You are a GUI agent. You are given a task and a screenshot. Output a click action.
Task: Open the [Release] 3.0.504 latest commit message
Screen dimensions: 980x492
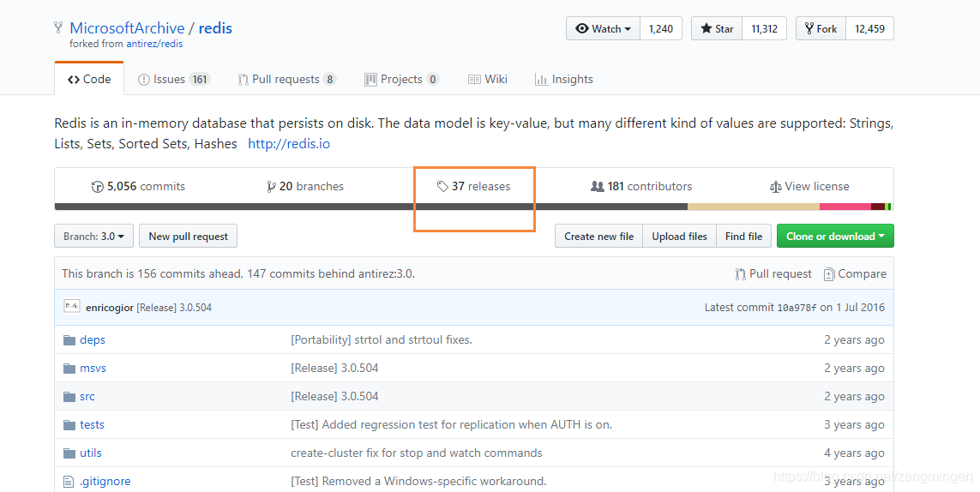(174, 308)
